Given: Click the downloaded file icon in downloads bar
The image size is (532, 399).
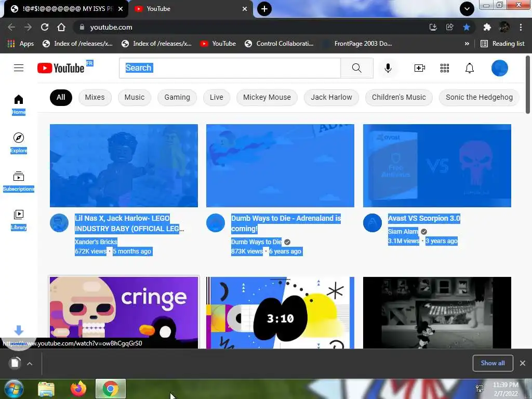Looking at the screenshot, I should click(x=15, y=363).
